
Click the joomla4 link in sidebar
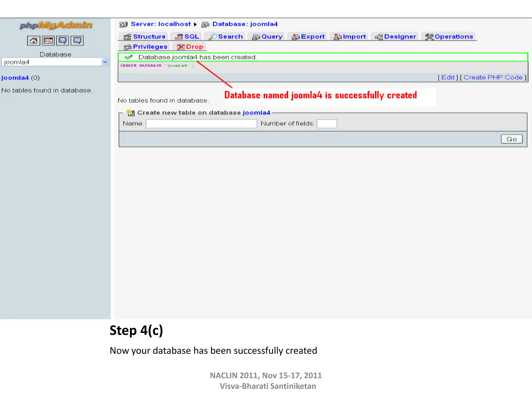pos(15,78)
